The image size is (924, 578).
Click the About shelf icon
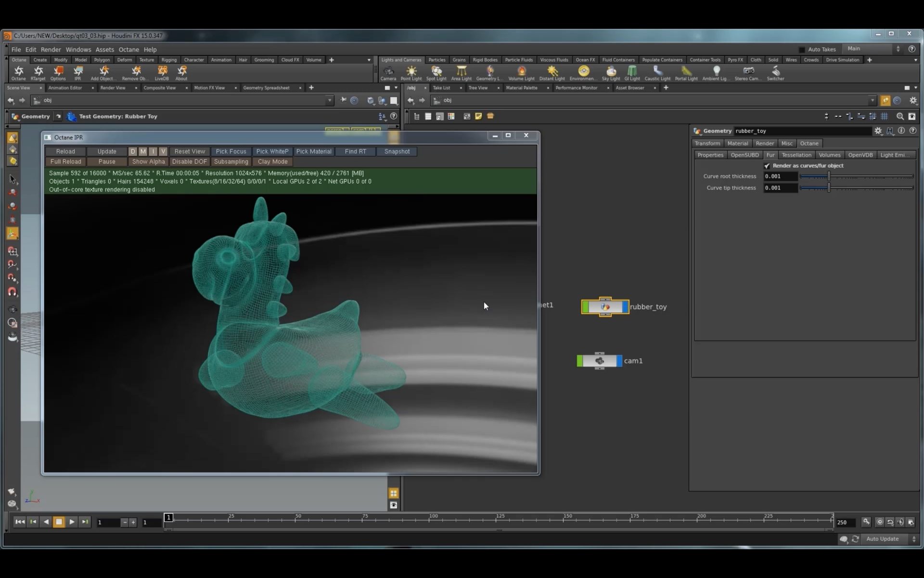click(x=181, y=73)
